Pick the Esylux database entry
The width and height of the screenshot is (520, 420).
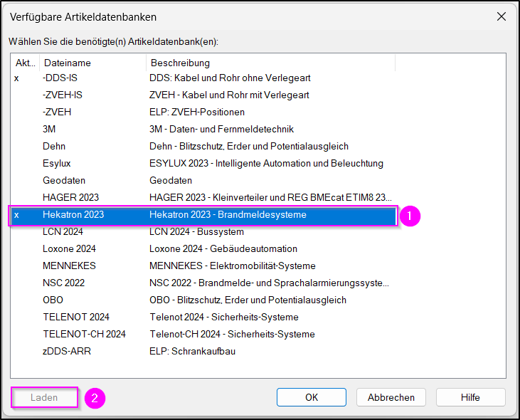tap(203, 163)
